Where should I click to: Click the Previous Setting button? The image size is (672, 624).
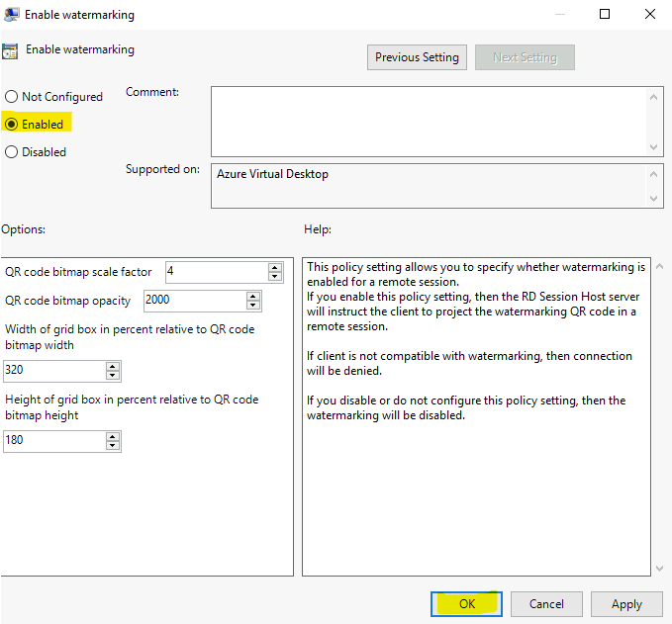[417, 57]
